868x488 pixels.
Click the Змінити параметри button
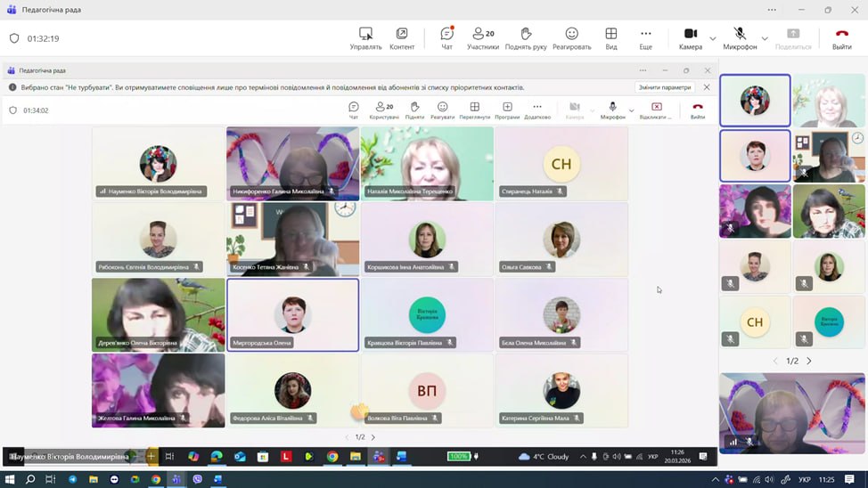pos(664,87)
